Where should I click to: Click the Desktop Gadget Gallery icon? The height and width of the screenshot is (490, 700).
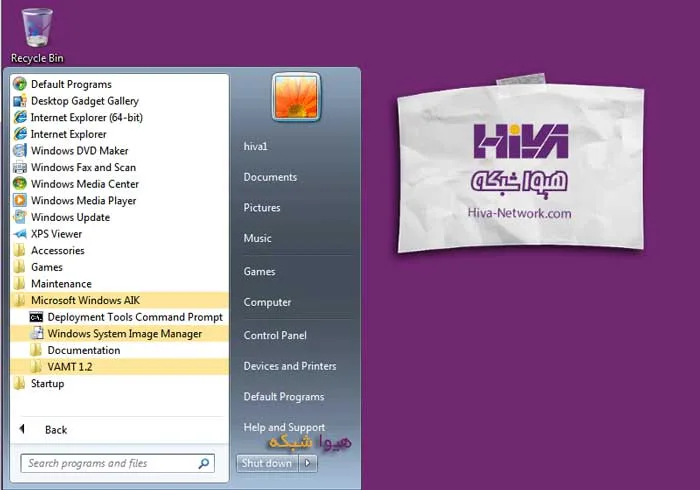coord(20,101)
